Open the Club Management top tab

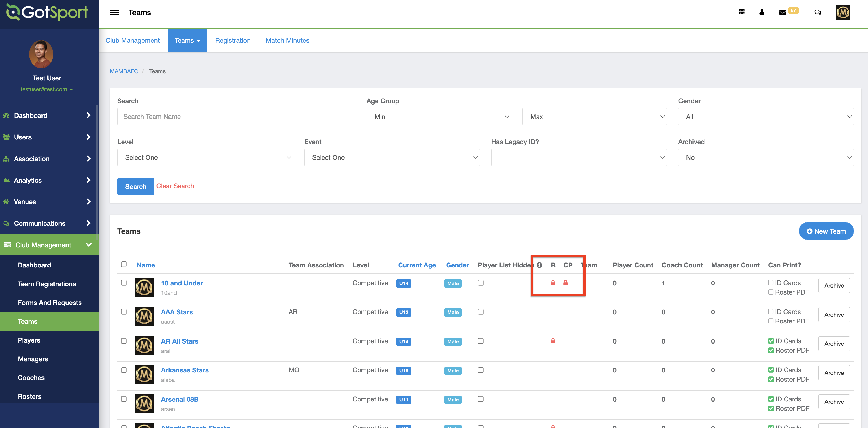132,40
